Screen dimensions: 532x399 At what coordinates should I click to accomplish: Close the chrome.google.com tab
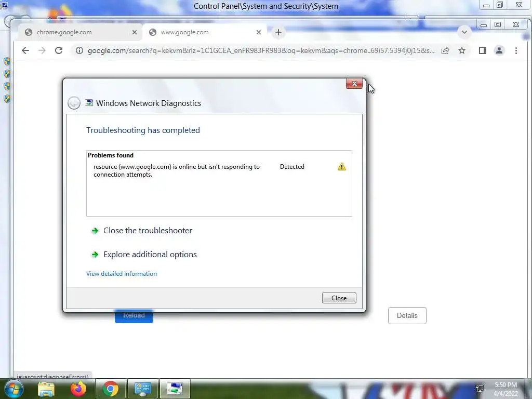click(135, 32)
